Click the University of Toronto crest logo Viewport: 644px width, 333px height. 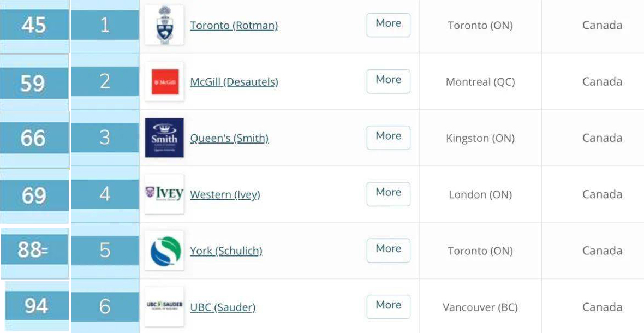pyautogui.click(x=164, y=25)
